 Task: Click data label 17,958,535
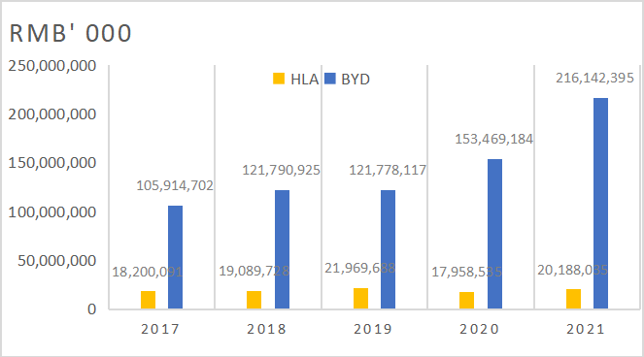tap(466, 272)
